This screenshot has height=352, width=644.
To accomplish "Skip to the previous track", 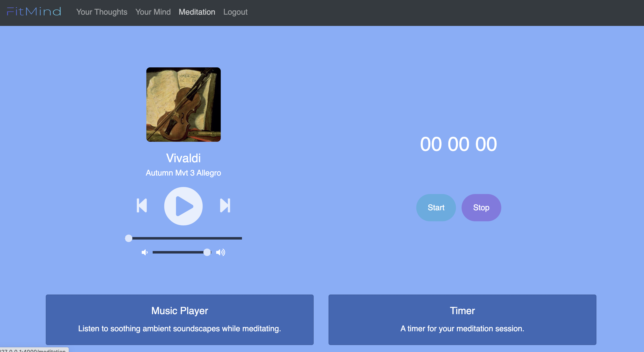I will [142, 206].
